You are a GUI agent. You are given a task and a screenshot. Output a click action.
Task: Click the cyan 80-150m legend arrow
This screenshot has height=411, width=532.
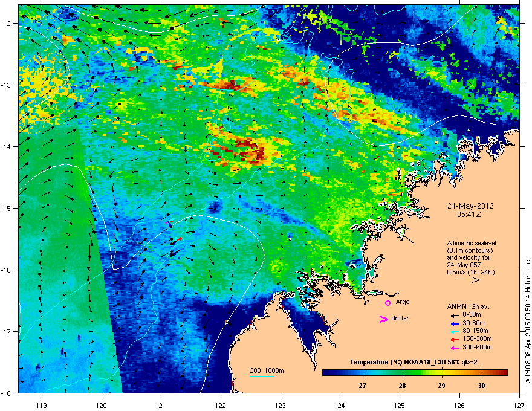pos(455,332)
